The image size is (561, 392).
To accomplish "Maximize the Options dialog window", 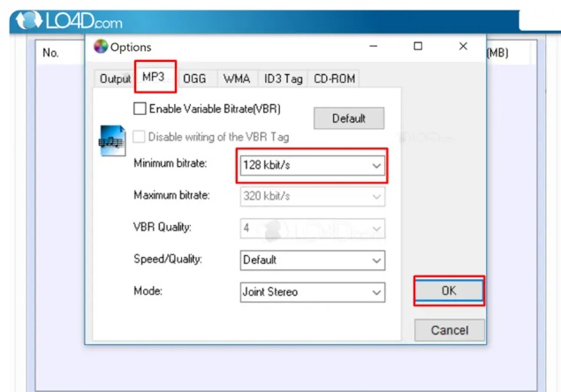I will pos(418,47).
